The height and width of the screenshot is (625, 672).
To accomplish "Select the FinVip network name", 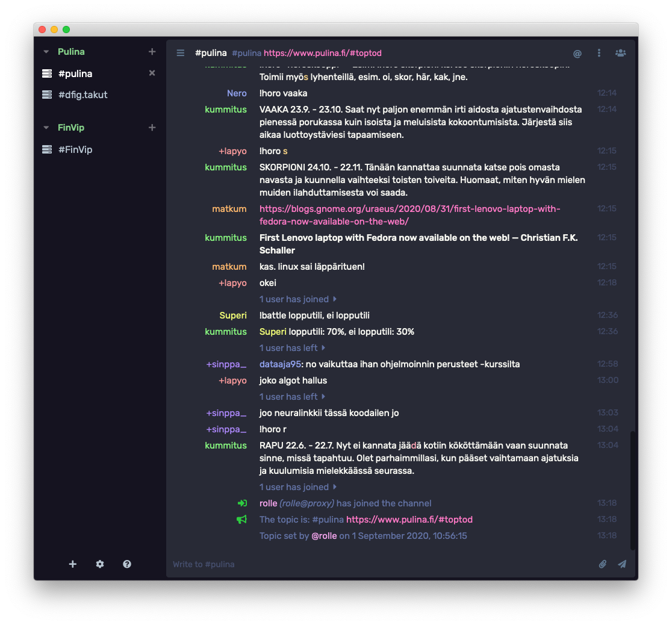I will pyautogui.click(x=71, y=128).
